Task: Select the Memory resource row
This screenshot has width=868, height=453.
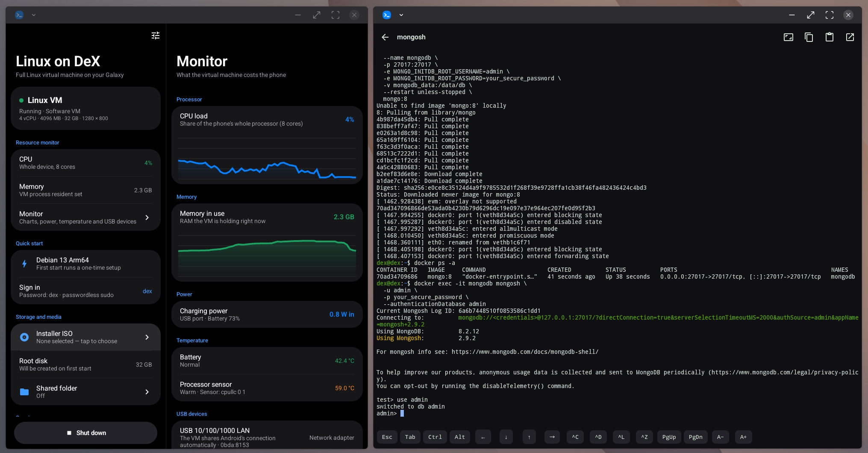Action: click(x=85, y=190)
